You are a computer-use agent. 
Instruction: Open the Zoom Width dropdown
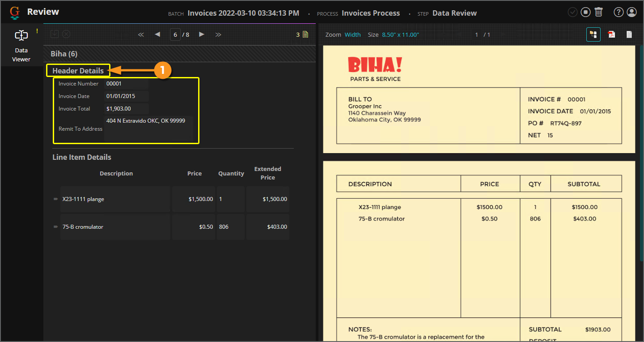pos(352,34)
